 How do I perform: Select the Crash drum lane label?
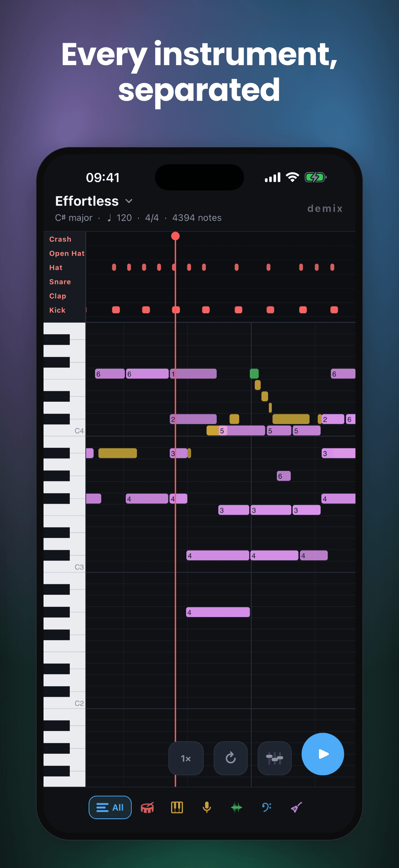coord(60,239)
